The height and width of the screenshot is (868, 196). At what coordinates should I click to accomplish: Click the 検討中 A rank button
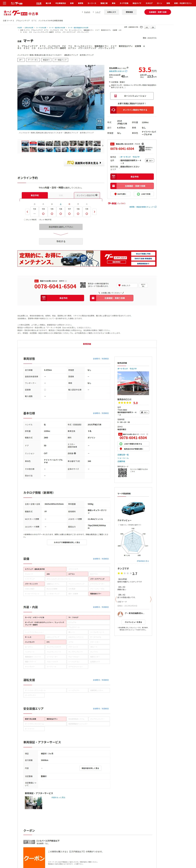[x=143, y=285]
